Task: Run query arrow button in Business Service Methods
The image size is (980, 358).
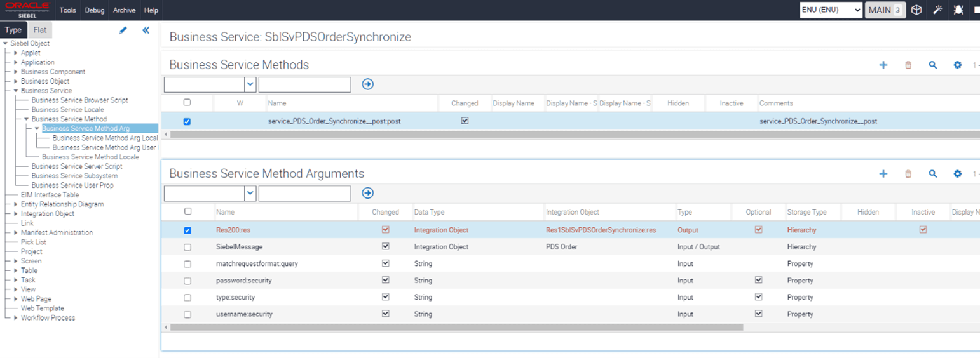Action: click(367, 84)
